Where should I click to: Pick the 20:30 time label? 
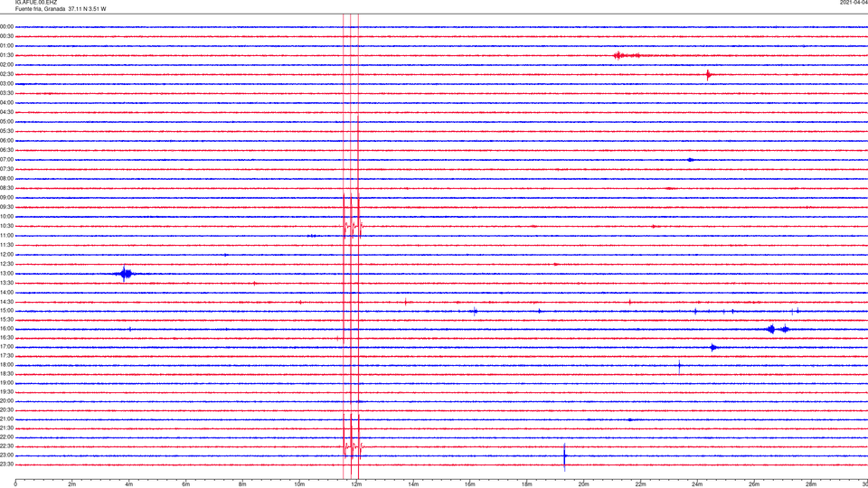coord(7,410)
